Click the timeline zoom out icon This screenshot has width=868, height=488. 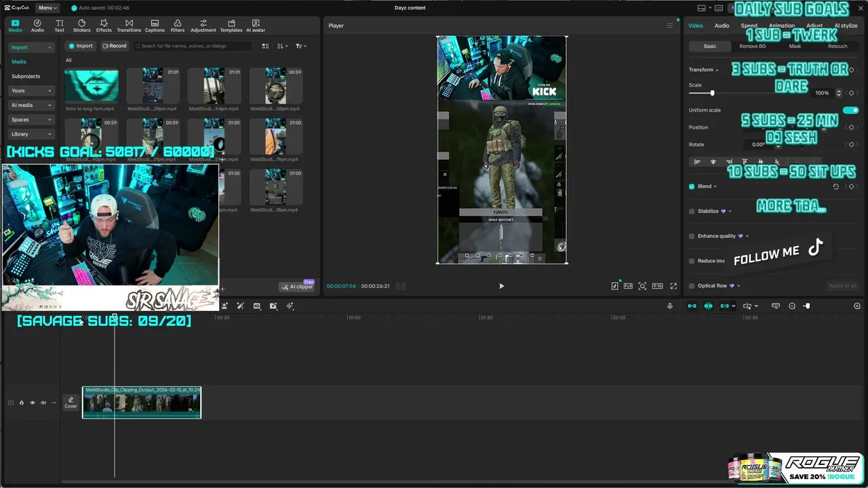[792, 306]
